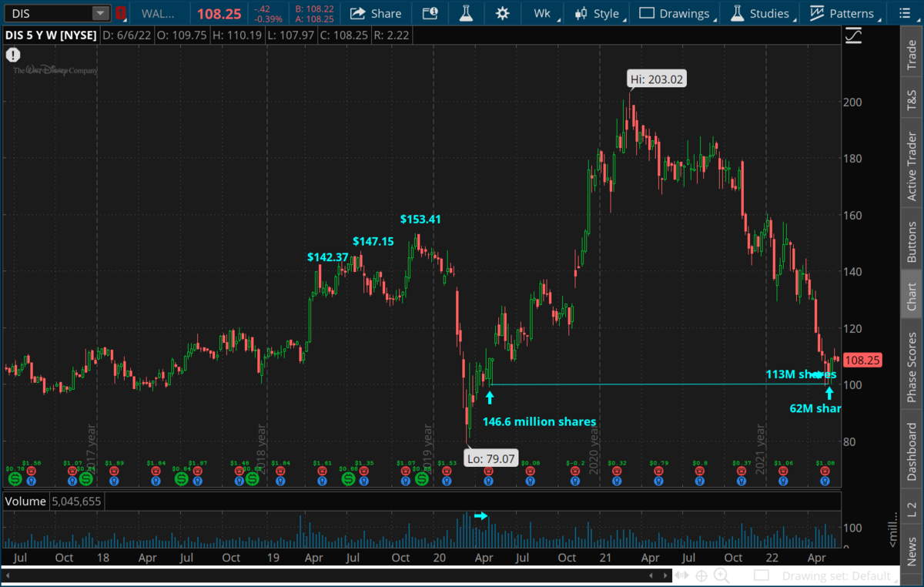This screenshot has height=587, width=924.
Task: Select the cyan horizontal line at 100
Action: click(658, 384)
